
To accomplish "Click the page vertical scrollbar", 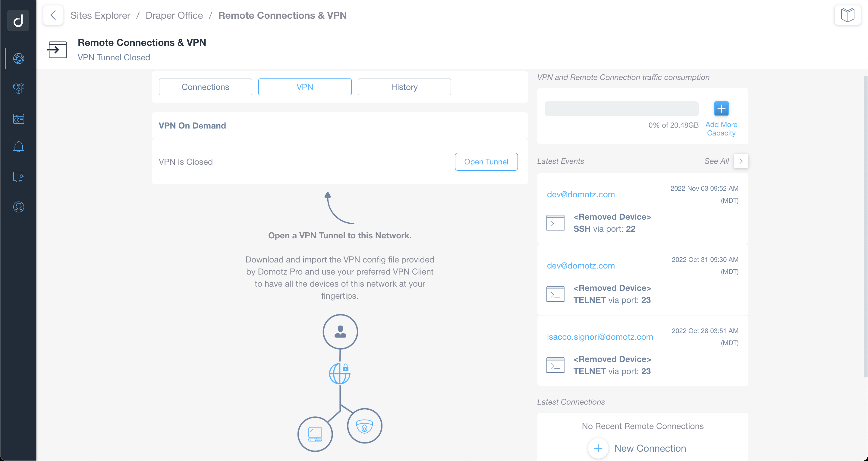I will (x=865, y=226).
